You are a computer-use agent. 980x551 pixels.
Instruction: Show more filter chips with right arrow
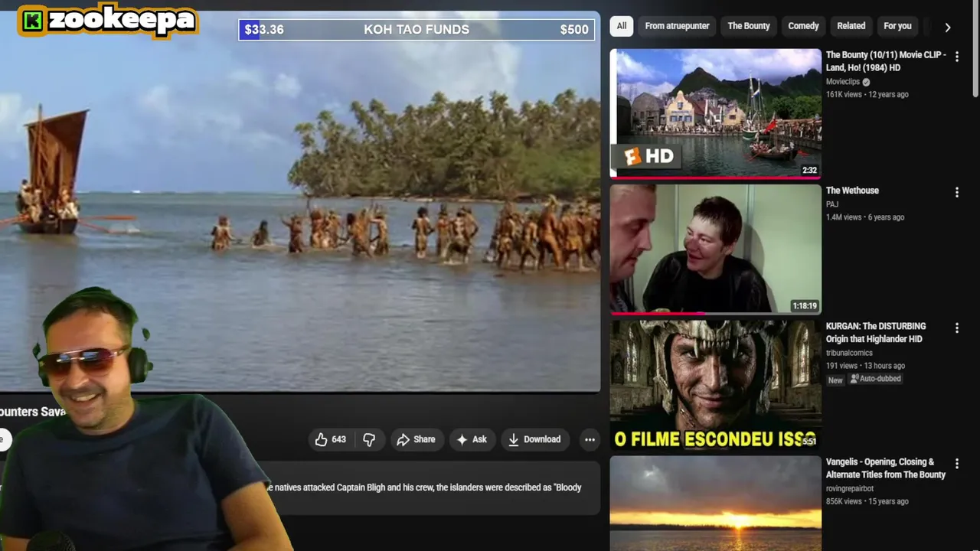coord(947,27)
